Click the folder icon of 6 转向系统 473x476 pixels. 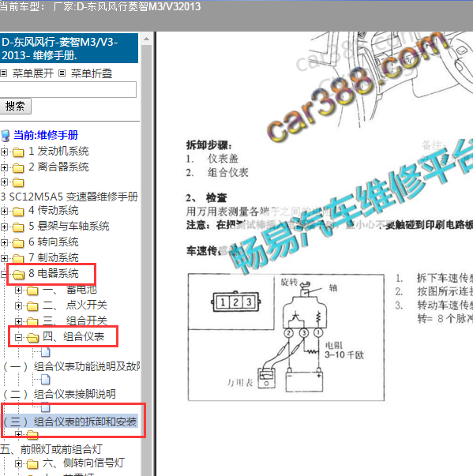[18, 242]
